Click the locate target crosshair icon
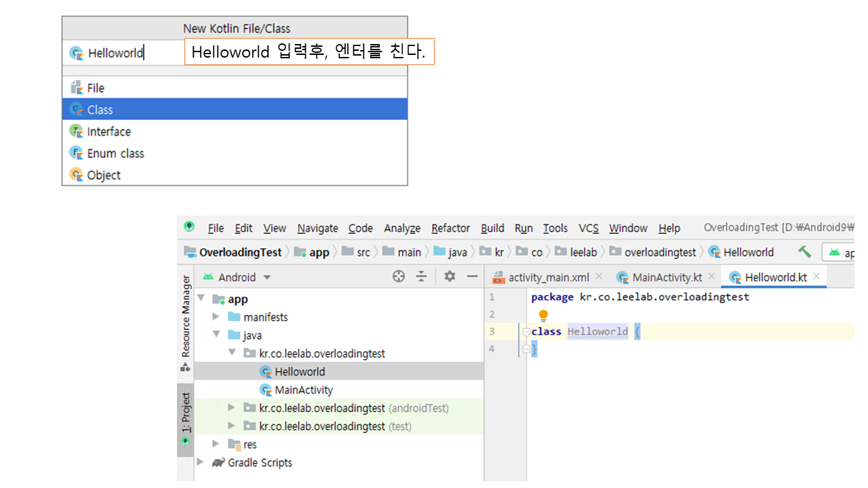This screenshot has height=488, width=868. tap(399, 277)
